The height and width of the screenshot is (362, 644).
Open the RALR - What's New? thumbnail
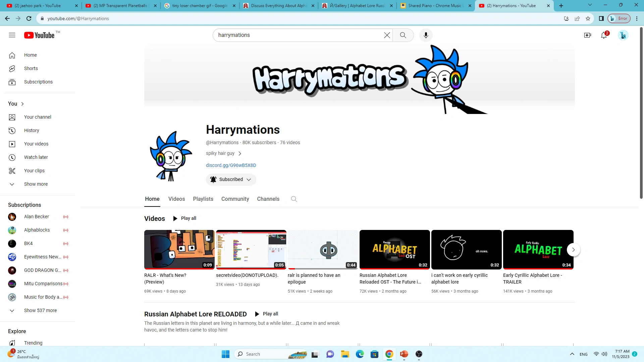[179, 249]
